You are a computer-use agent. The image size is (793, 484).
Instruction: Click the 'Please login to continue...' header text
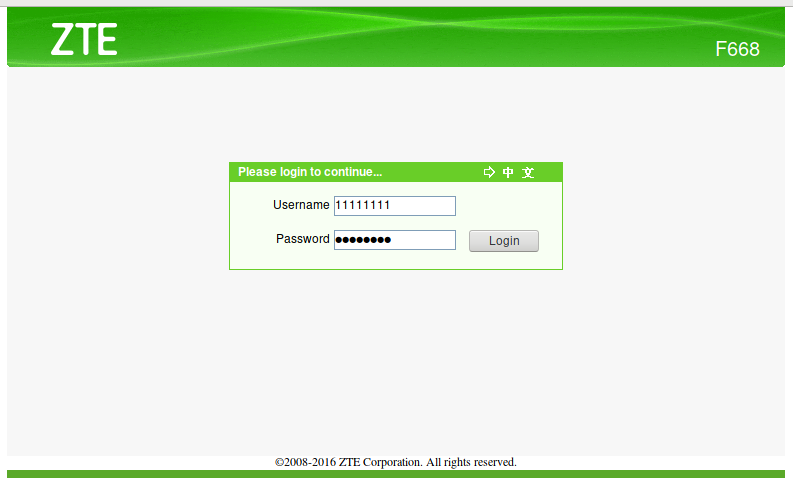(310, 172)
